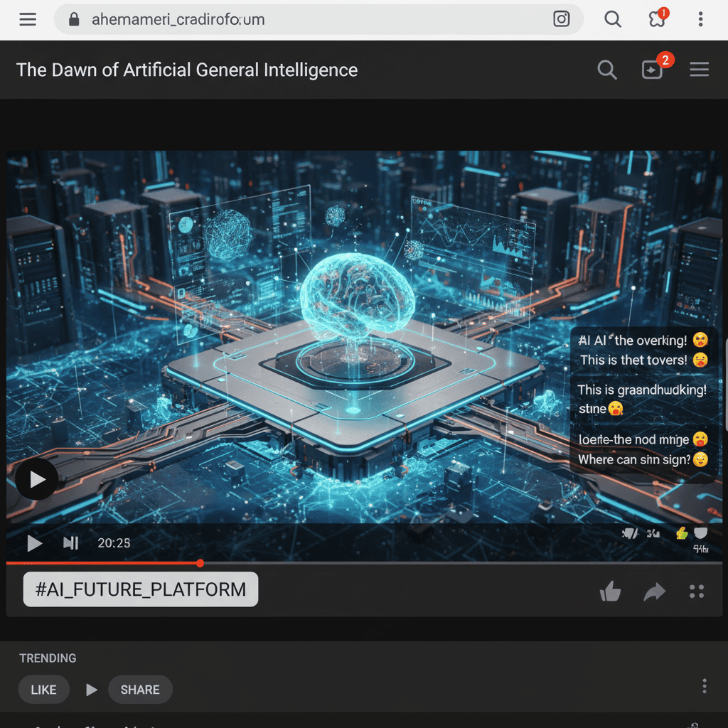The height and width of the screenshot is (728, 728).
Task: Click the Instagram icon in the address bar
Action: pyautogui.click(x=561, y=19)
